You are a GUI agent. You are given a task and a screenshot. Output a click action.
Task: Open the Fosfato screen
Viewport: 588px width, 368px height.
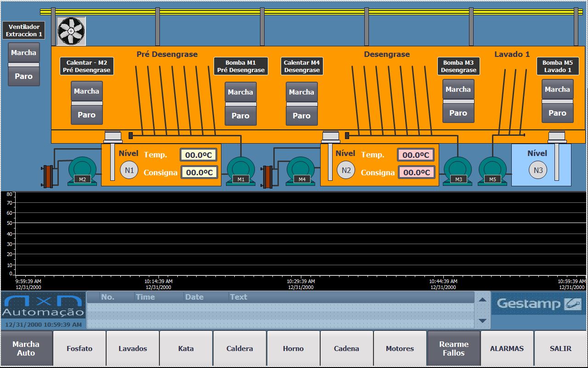point(79,349)
